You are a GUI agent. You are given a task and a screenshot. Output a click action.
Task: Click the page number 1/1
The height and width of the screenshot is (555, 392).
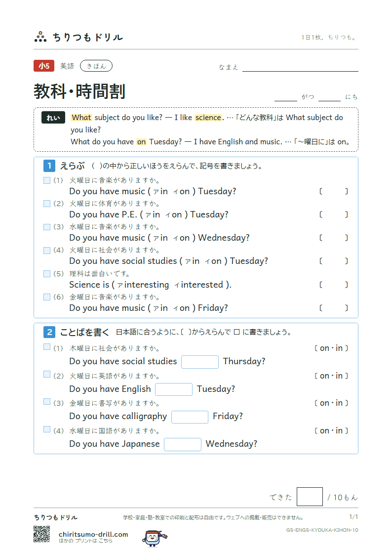(353, 517)
